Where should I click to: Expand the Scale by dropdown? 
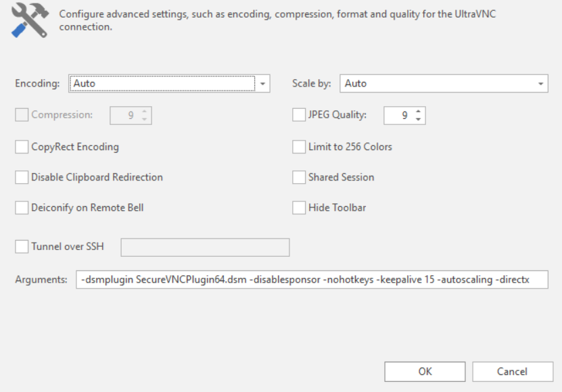coord(541,84)
